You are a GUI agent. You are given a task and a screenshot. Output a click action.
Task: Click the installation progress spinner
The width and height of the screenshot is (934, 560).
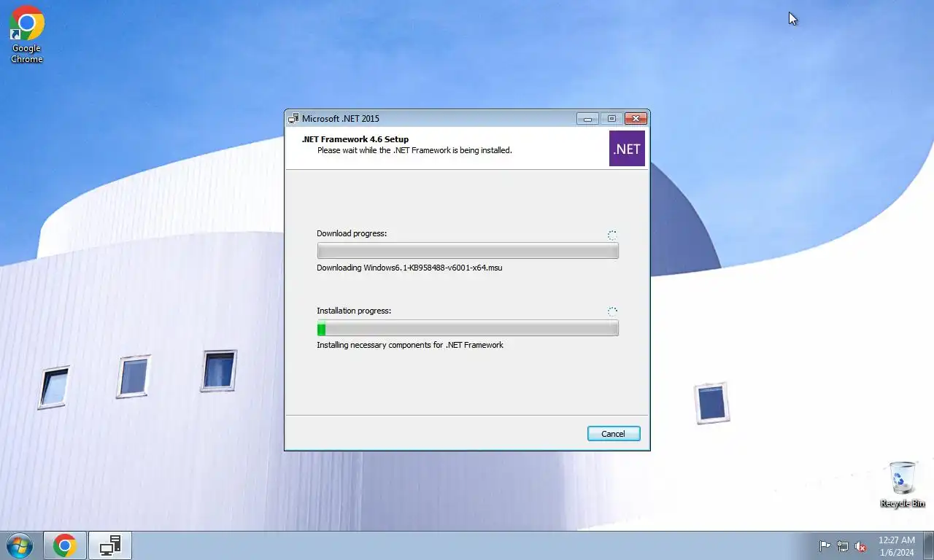coord(612,311)
